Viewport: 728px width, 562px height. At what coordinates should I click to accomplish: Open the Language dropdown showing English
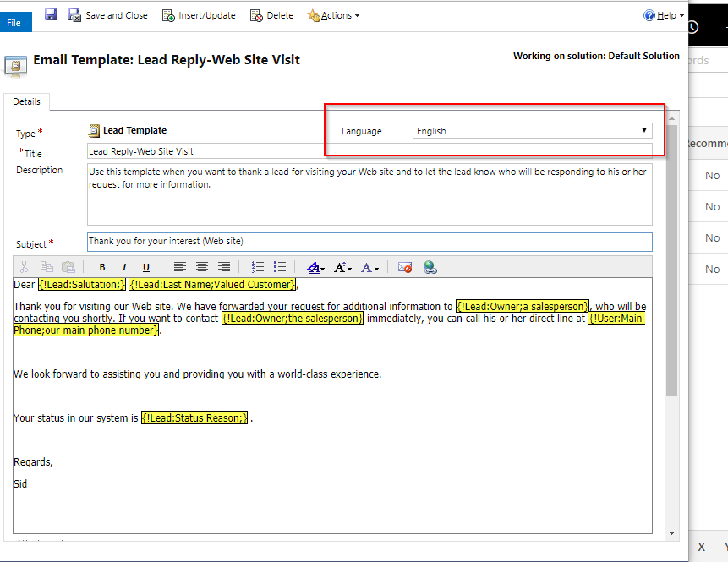(x=533, y=130)
